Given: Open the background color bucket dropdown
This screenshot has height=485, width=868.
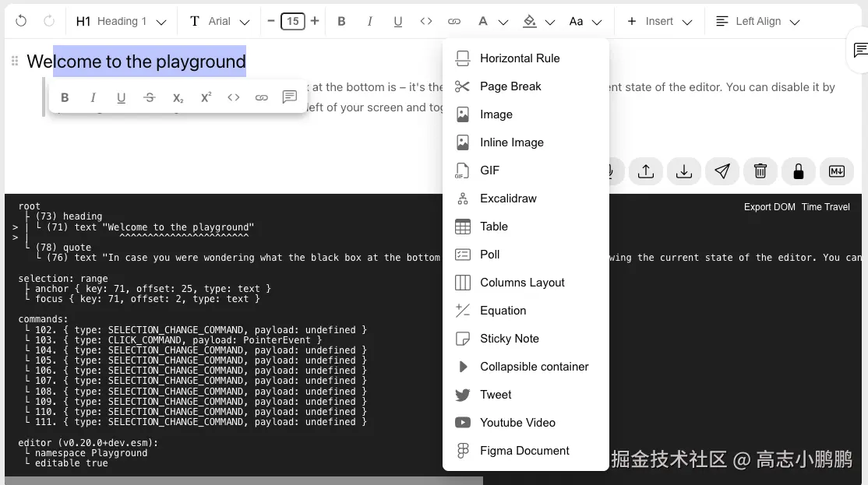Looking at the screenshot, I should click(538, 21).
